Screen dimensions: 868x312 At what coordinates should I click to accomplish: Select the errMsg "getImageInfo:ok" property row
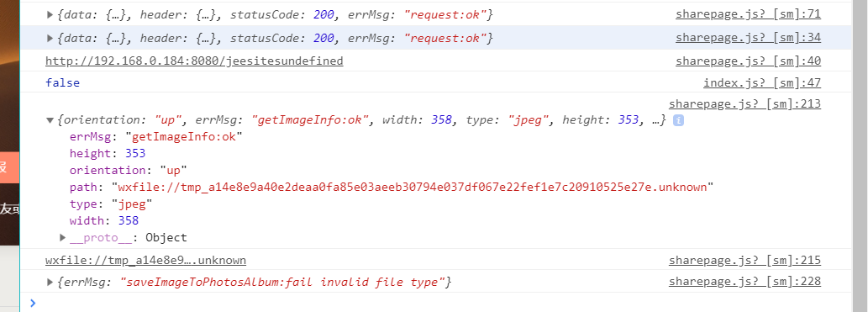point(156,136)
